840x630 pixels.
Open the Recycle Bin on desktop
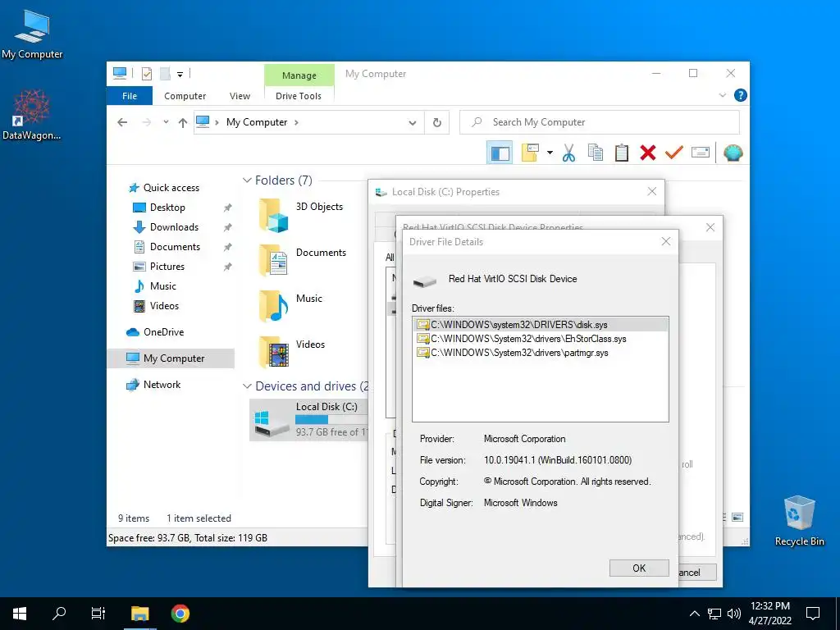pyautogui.click(x=799, y=520)
